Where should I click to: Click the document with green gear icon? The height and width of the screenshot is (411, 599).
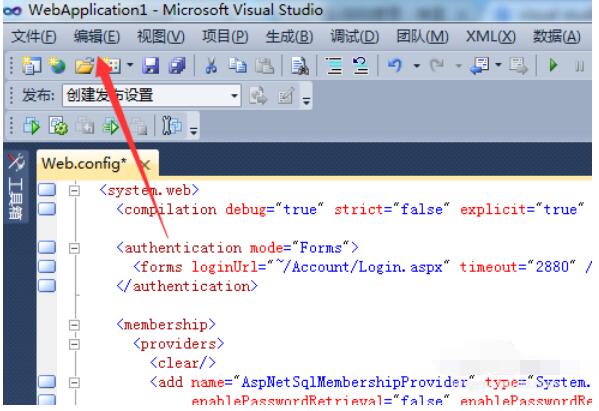pyautogui.click(x=58, y=126)
